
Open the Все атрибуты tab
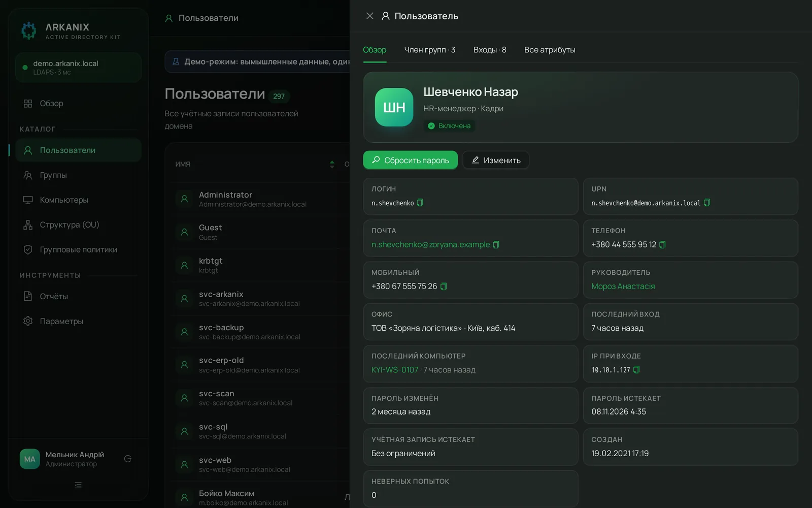[x=550, y=50]
